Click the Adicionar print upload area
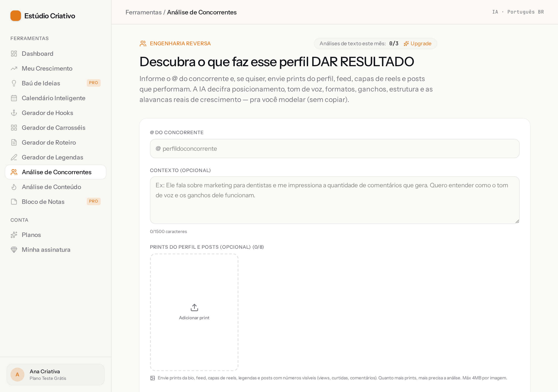This screenshot has width=558, height=392. tap(194, 312)
